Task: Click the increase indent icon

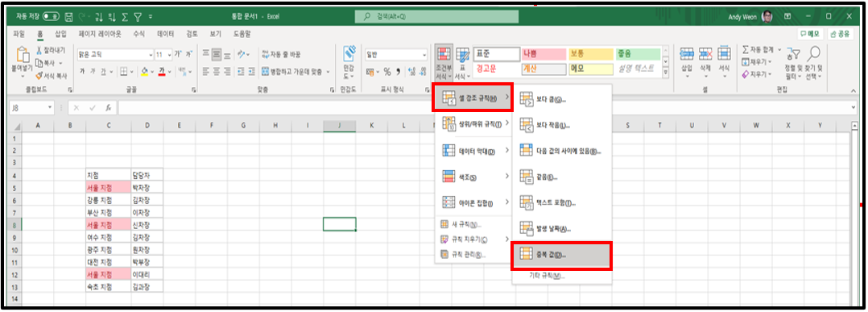Action: [251, 72]
